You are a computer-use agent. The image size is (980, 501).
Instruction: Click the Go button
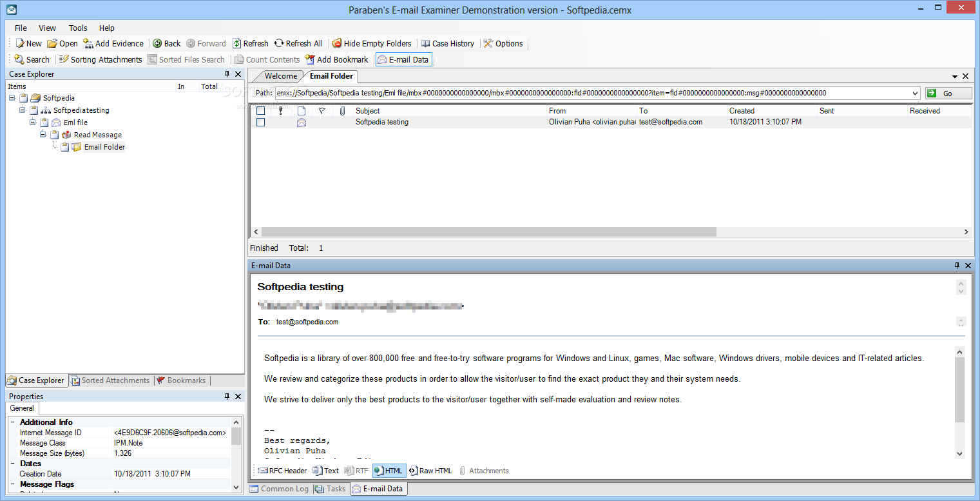948,93
